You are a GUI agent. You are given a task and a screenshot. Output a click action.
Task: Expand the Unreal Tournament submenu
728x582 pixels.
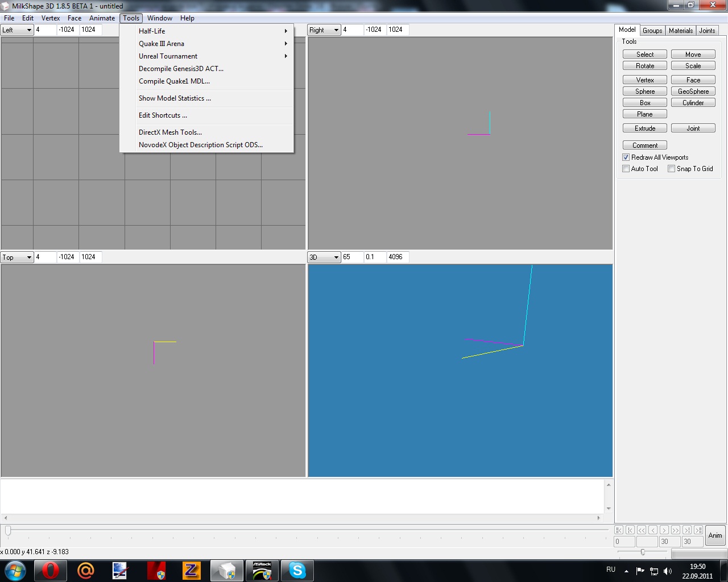pyautogui.click(x=207, y=56)
